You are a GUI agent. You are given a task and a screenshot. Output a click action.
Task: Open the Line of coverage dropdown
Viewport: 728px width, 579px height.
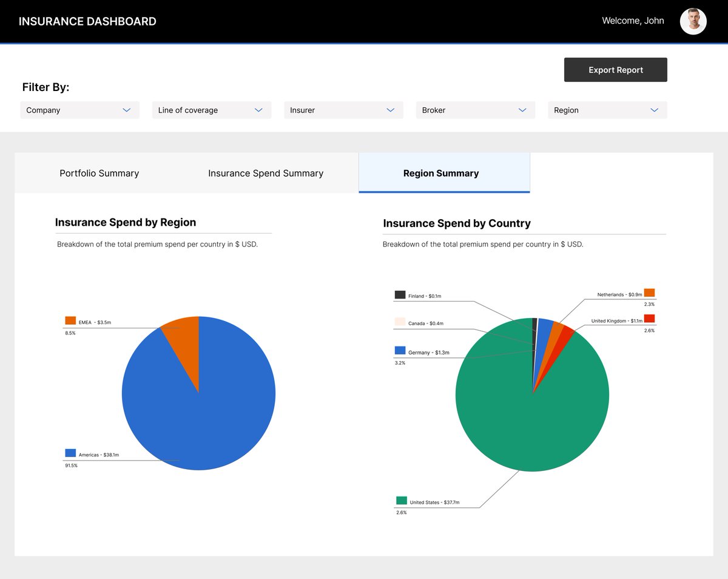[x=211, y=110]
